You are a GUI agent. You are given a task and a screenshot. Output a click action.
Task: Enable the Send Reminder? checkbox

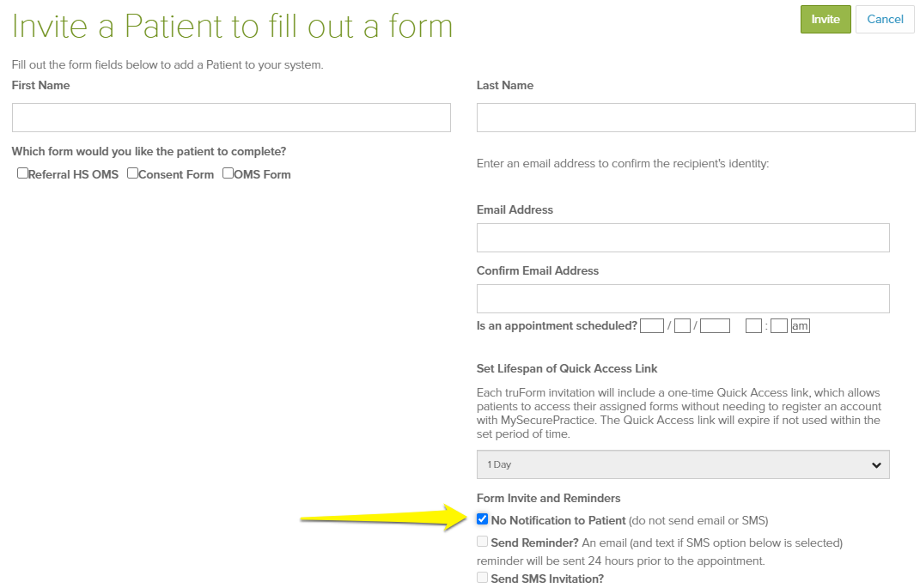point(482,541)
